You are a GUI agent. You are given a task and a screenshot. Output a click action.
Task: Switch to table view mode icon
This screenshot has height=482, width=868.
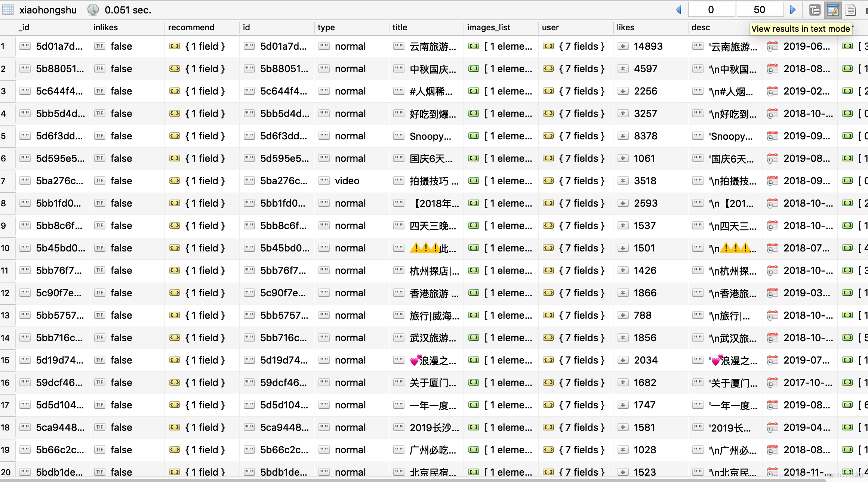click(x=832, y=10)
